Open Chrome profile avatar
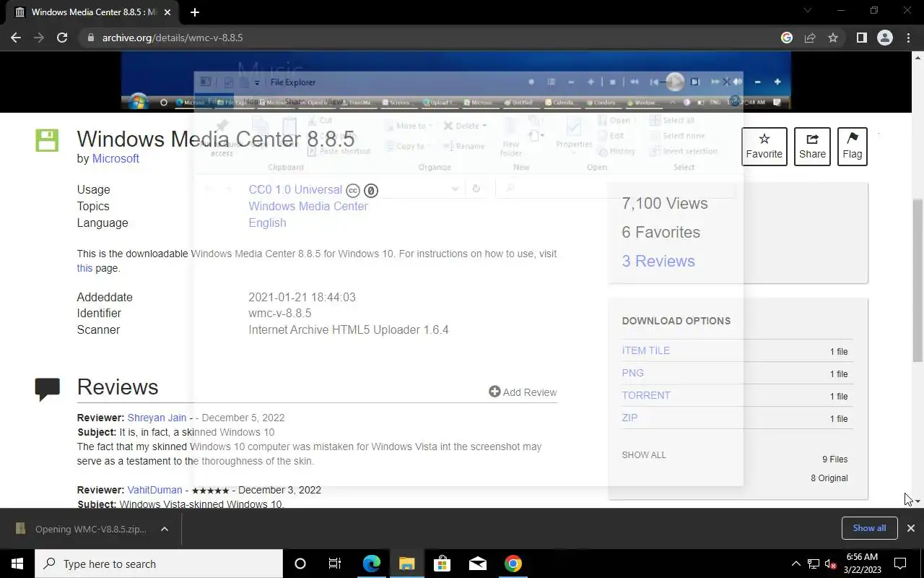The image size is (924, 578). coord(885,38)
